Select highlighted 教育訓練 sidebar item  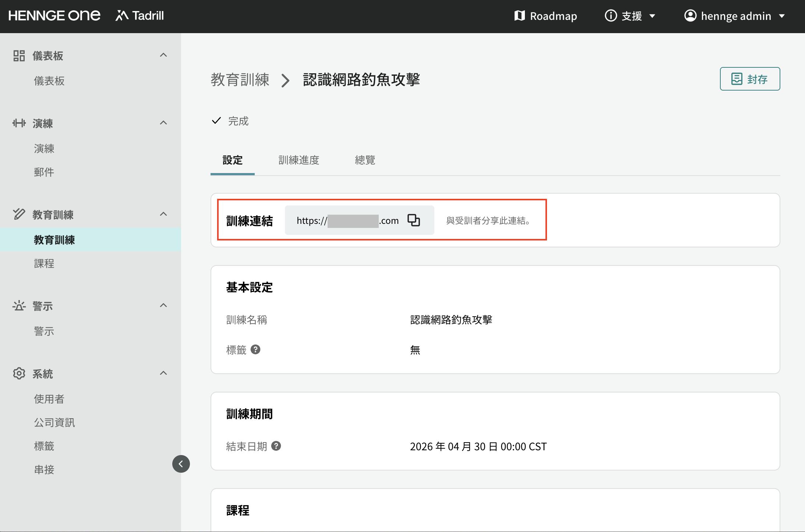pyautogui.click(x=91, y=240)
